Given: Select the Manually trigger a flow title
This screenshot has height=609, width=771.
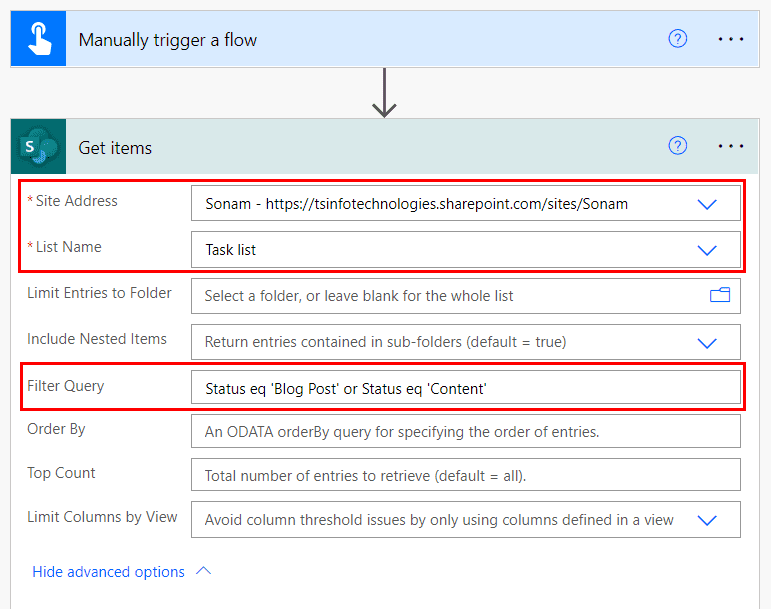Looking at the screenshot, I should [x=168, y=40].
